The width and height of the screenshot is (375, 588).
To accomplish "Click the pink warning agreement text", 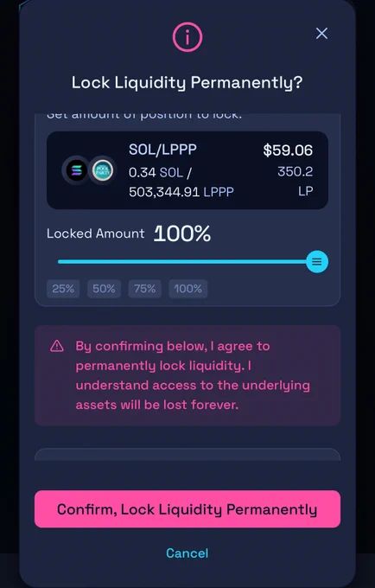I will 193,375.
